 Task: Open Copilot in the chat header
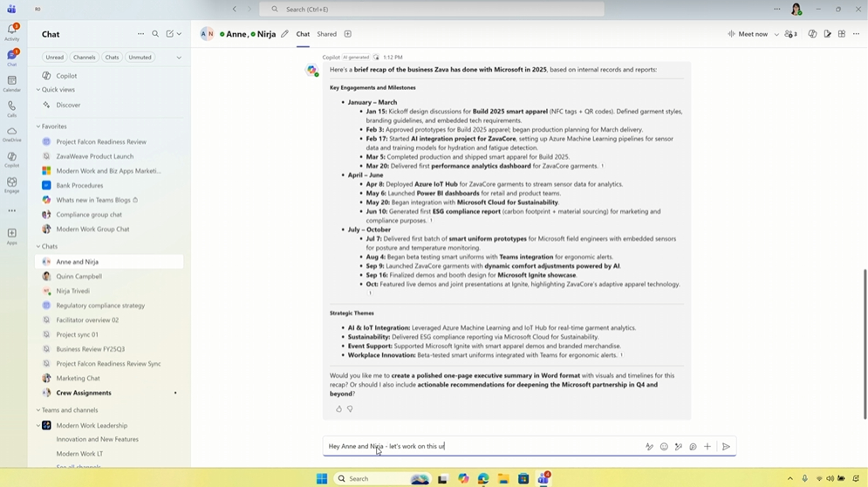point(812,34)
